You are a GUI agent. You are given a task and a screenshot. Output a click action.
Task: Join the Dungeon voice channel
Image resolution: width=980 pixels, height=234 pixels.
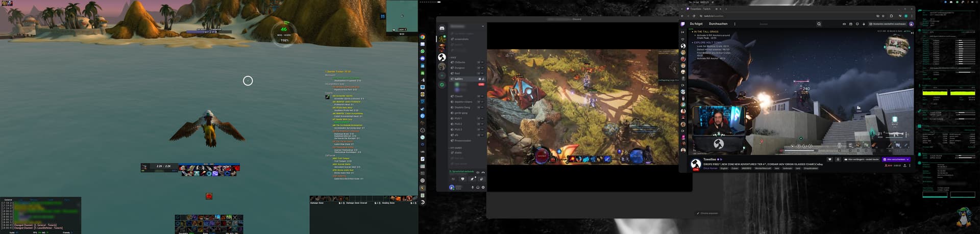click(460, 68)
